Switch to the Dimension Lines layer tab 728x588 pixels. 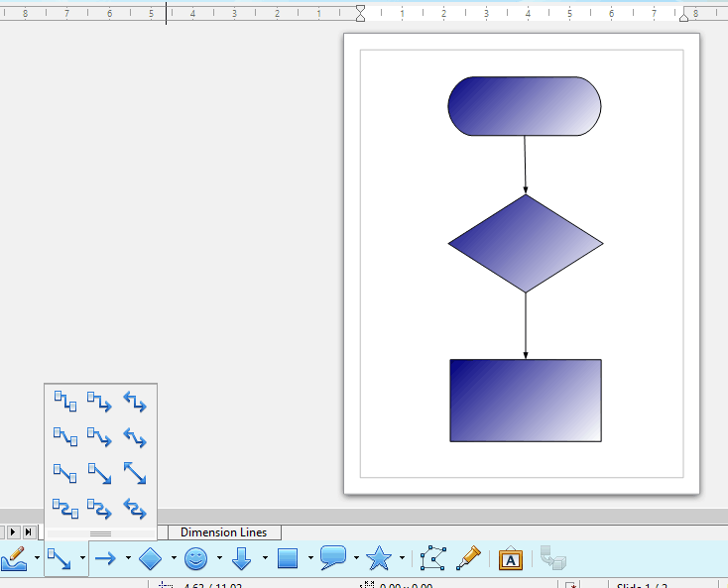pyautogui.click(x=224, y=532)
